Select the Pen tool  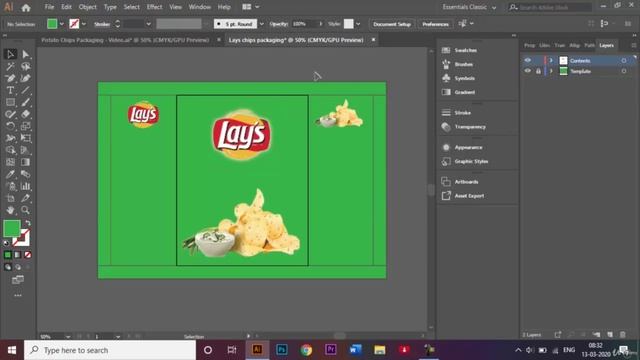point(11,78)
